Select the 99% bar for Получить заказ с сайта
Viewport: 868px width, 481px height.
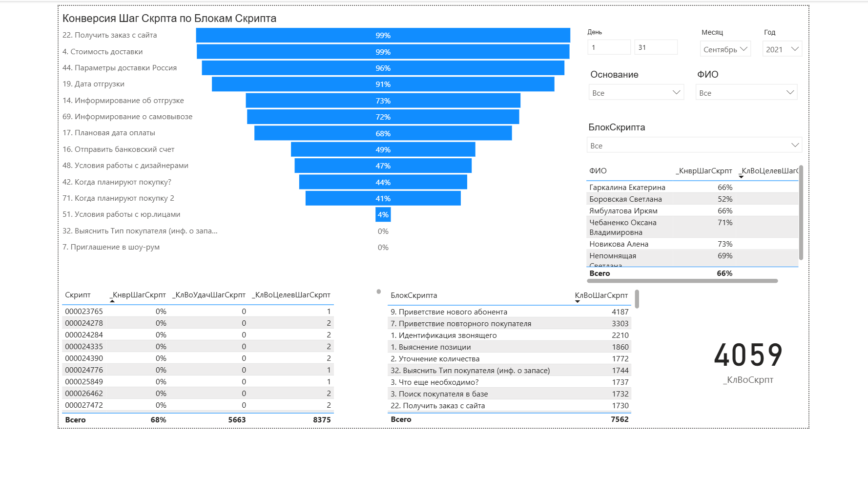coord(383,35)
